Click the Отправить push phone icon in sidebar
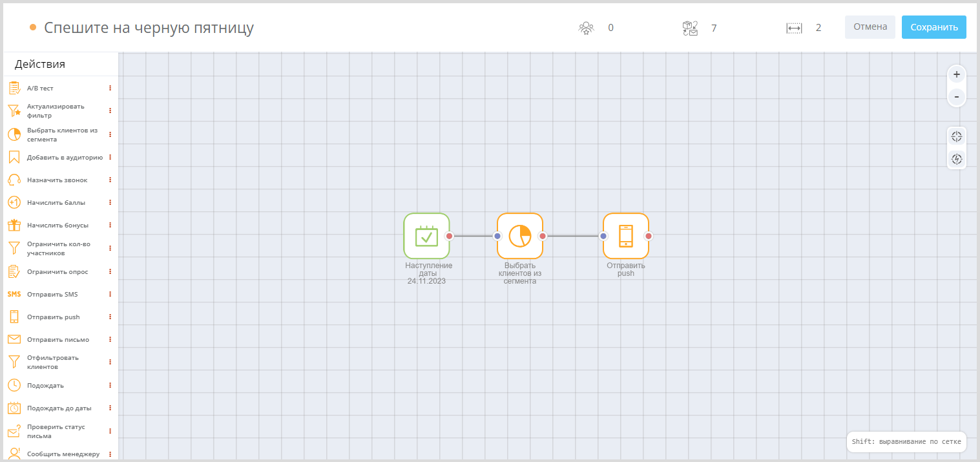 pyautogui.click(x=14, y=317)
